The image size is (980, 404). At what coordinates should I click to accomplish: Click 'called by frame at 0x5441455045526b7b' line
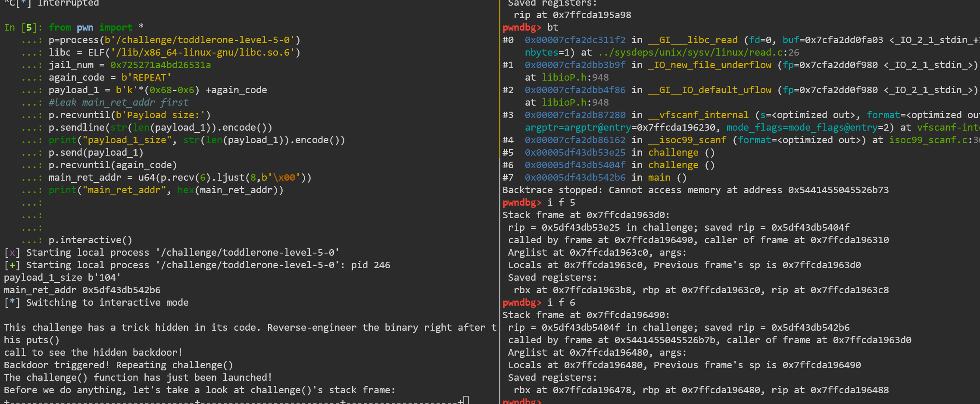click(x=710, y=340)
